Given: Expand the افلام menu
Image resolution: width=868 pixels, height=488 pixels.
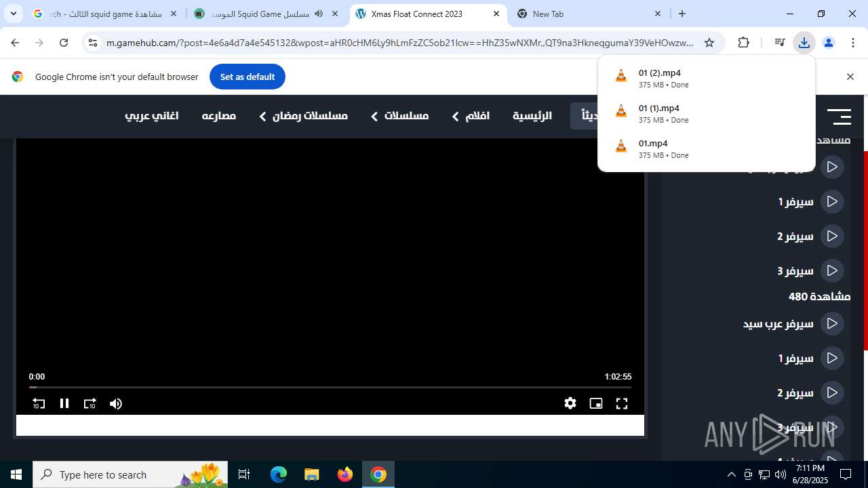Looking at the screenshot, I should 471,116.
